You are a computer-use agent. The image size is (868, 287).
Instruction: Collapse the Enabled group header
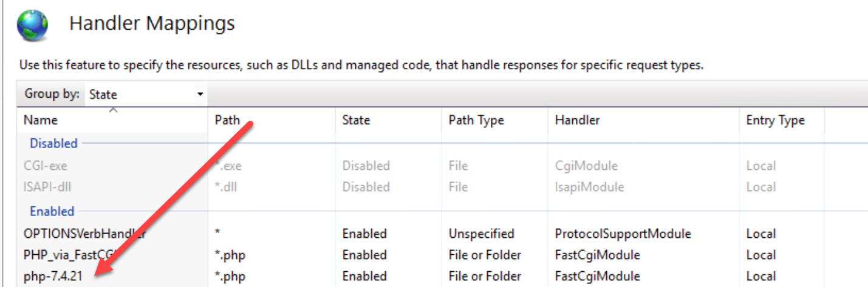click(52, 211)
